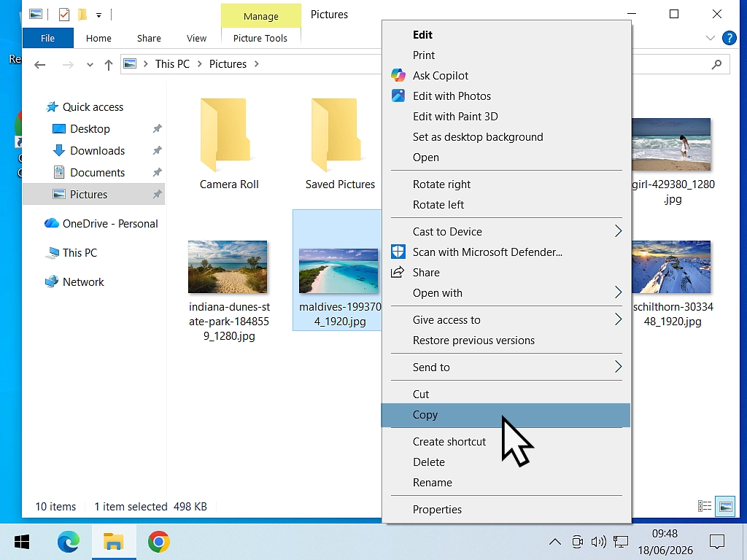Image resolution: width=747 pixels, height=560 pixels.
Task: Expand the ribbon chevron
Action: coord(711,38)
